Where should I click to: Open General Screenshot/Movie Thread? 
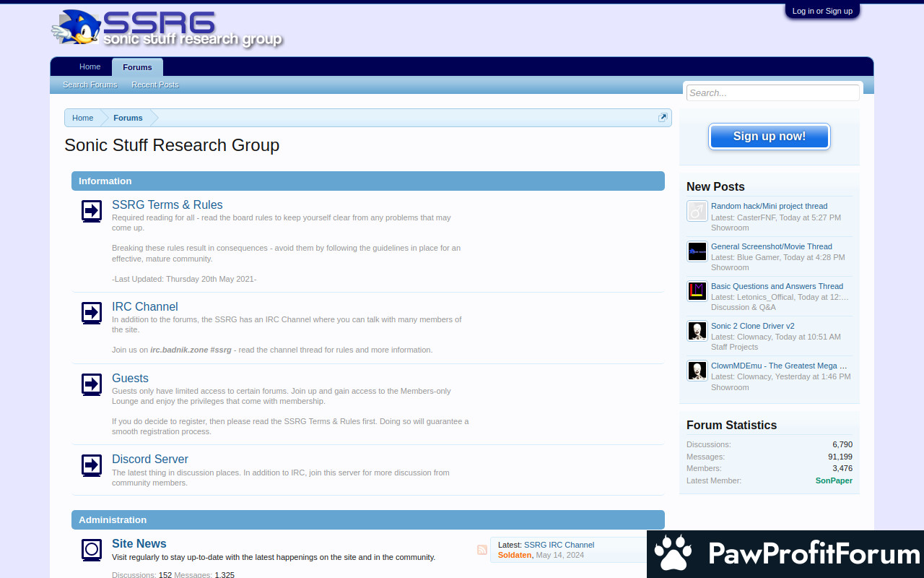tap(771, 246)
